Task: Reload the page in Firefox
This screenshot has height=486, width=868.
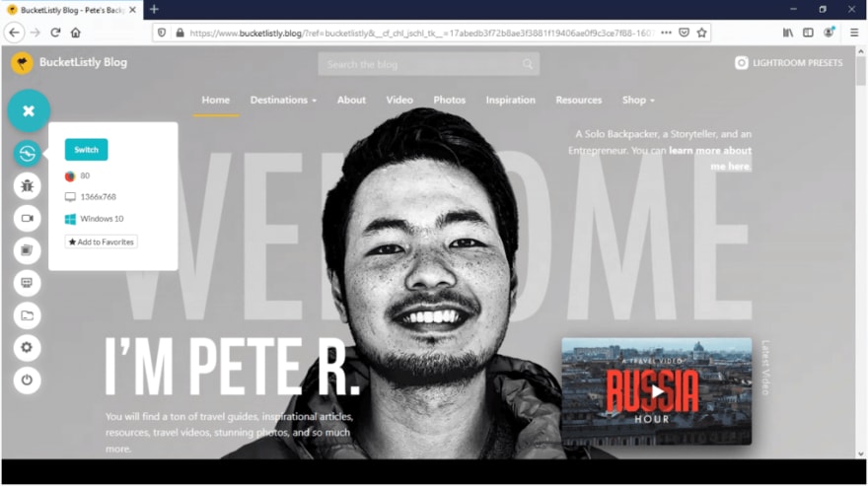Action: click(x=55, y=33)
